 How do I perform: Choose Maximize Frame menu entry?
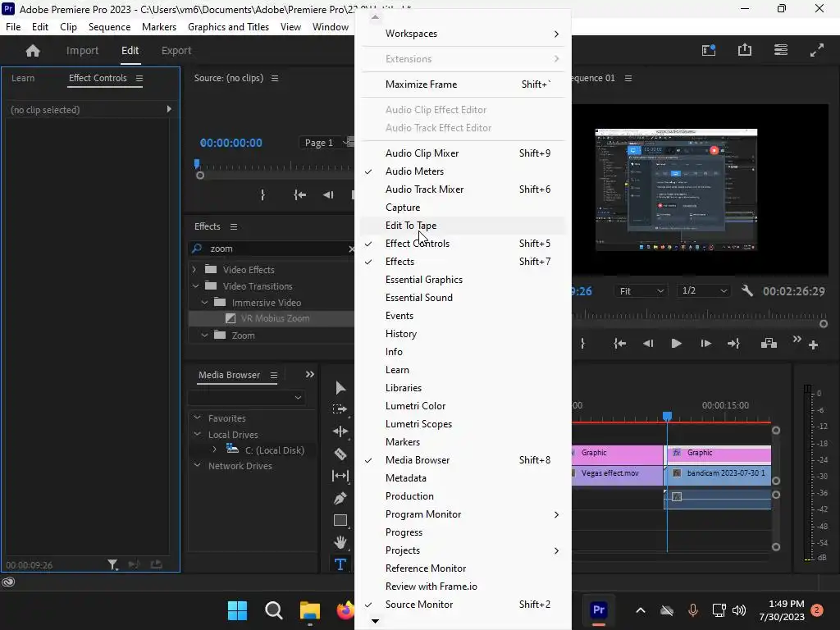click(463, 84)
